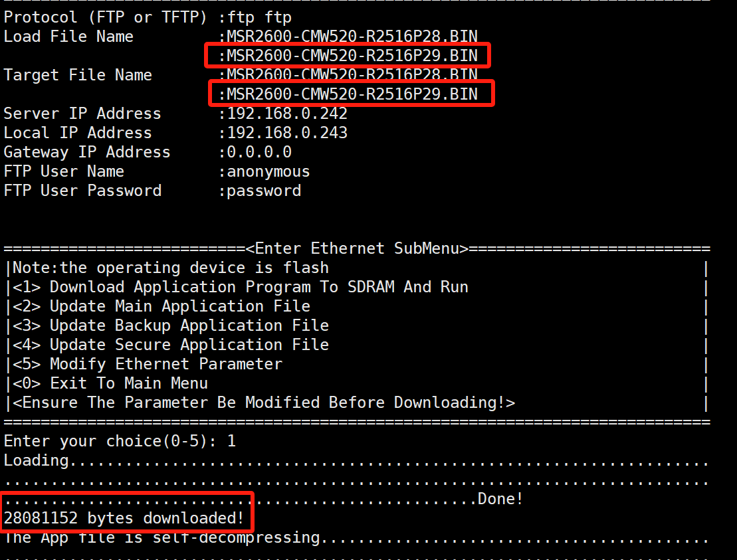
Task: Click the FTP User Name value 'anonymous'
Action: [x=268, y=171]
